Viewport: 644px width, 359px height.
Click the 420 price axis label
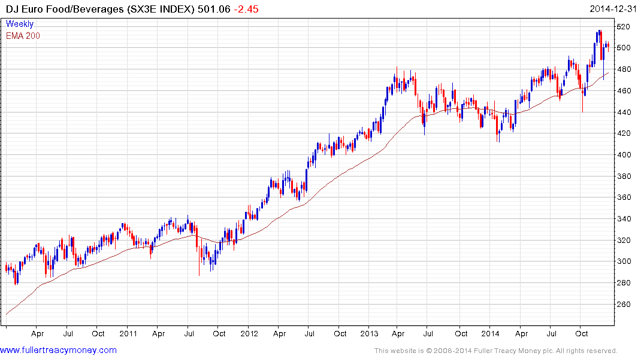pos(623,133)
